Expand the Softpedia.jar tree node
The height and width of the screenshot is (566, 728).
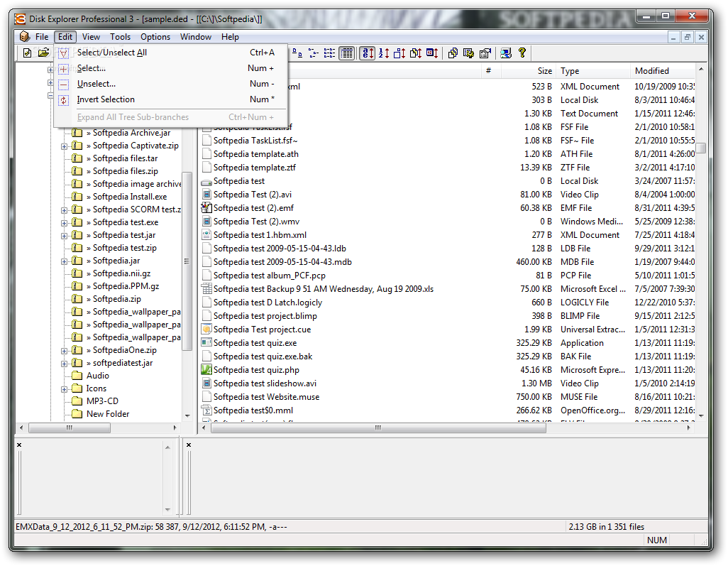[x=64, y=261]
